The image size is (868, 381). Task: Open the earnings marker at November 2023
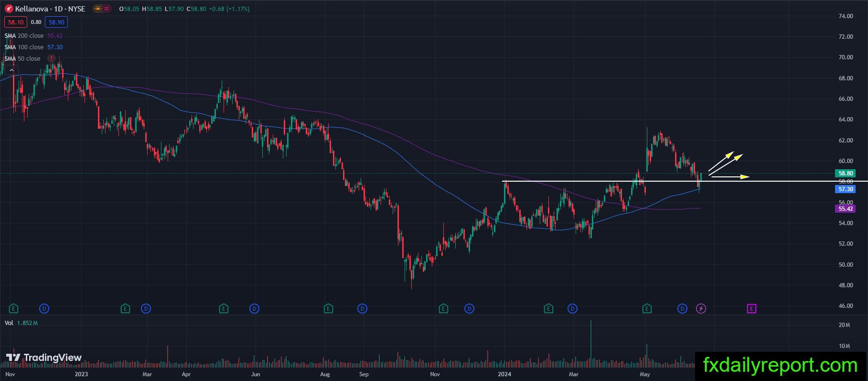(443, 309)
